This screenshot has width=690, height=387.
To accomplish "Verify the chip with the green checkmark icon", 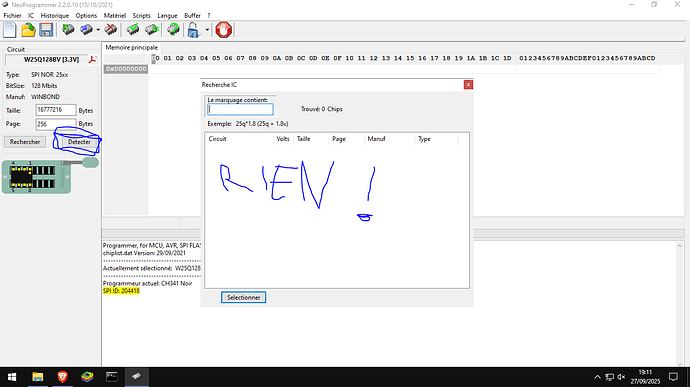I will (x=132, y=30).
